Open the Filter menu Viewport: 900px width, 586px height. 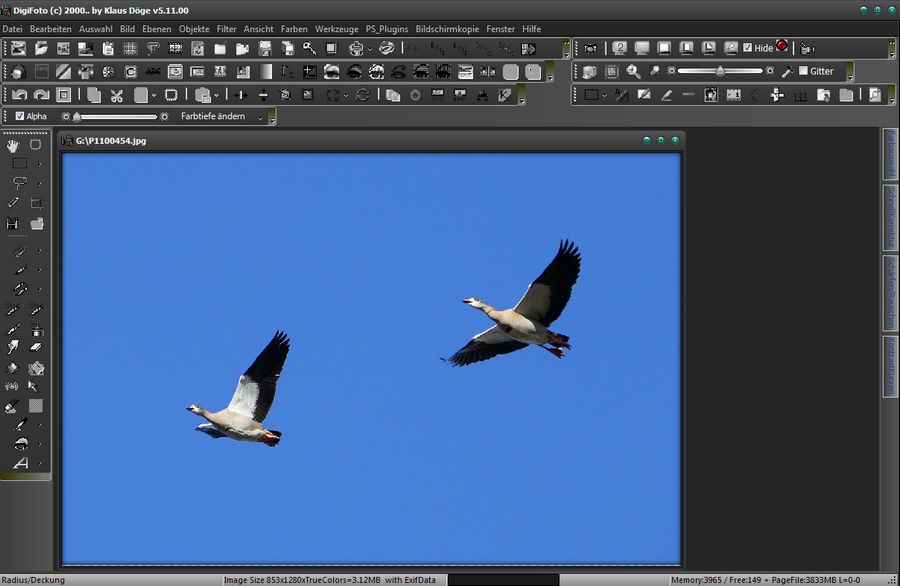pos(227,29)
